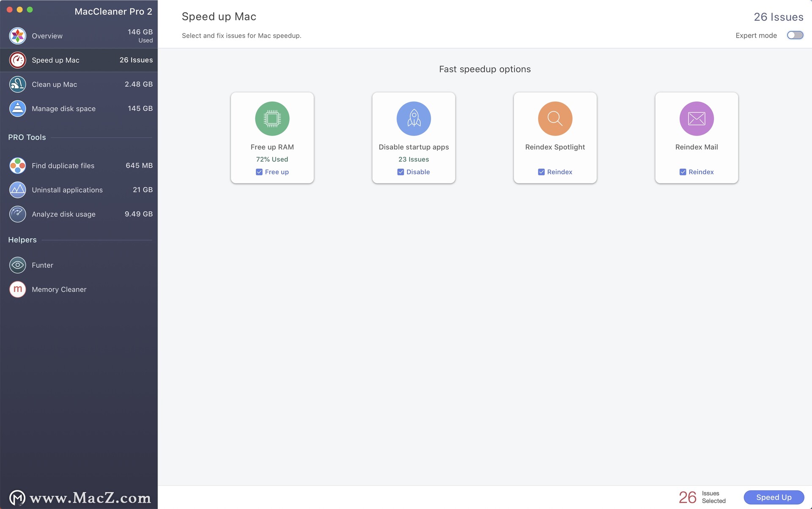
Task: Click the 21 GB value
Action: [143, 190]
